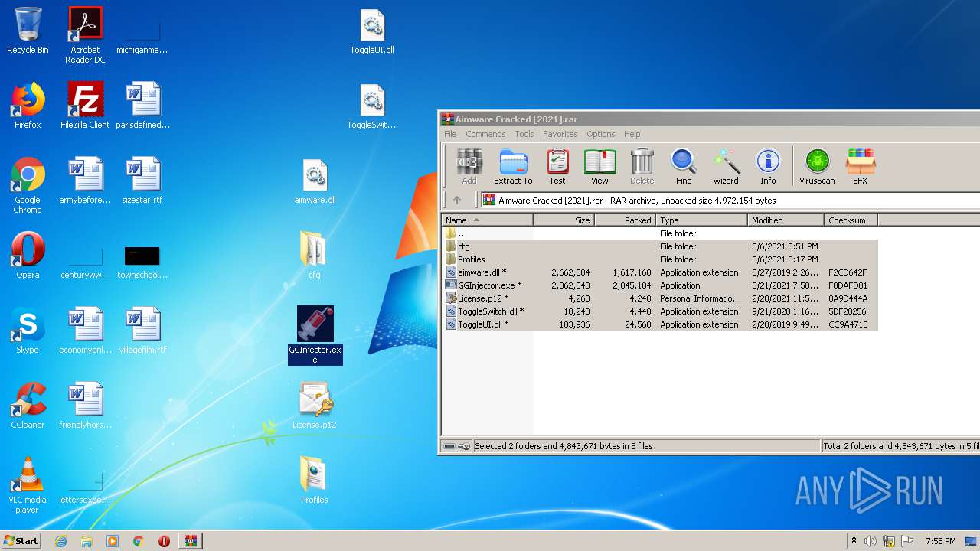Select the Profiles folder row in archive

[x=660, y=259]
